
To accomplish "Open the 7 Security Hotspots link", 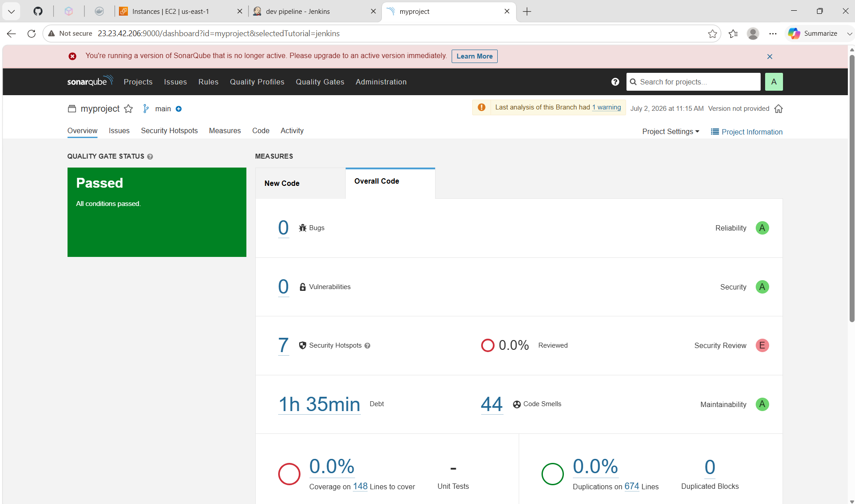I will click(284, 345).
